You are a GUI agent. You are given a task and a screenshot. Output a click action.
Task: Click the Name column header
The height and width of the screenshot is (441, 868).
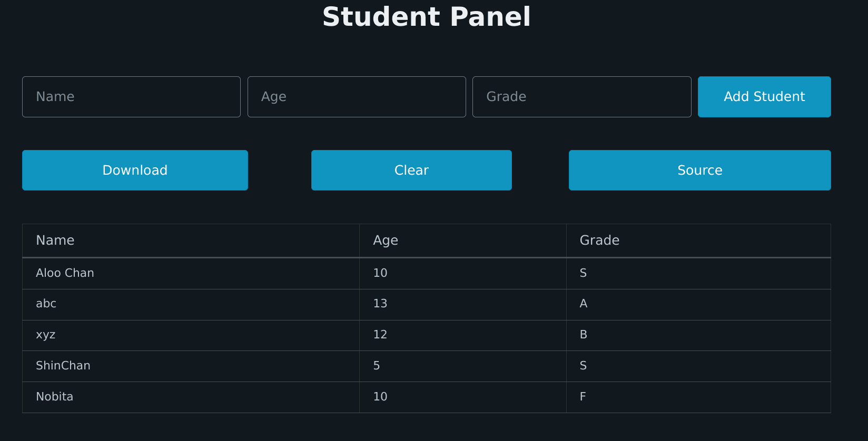pyautogui.click(x=55, y=240)
